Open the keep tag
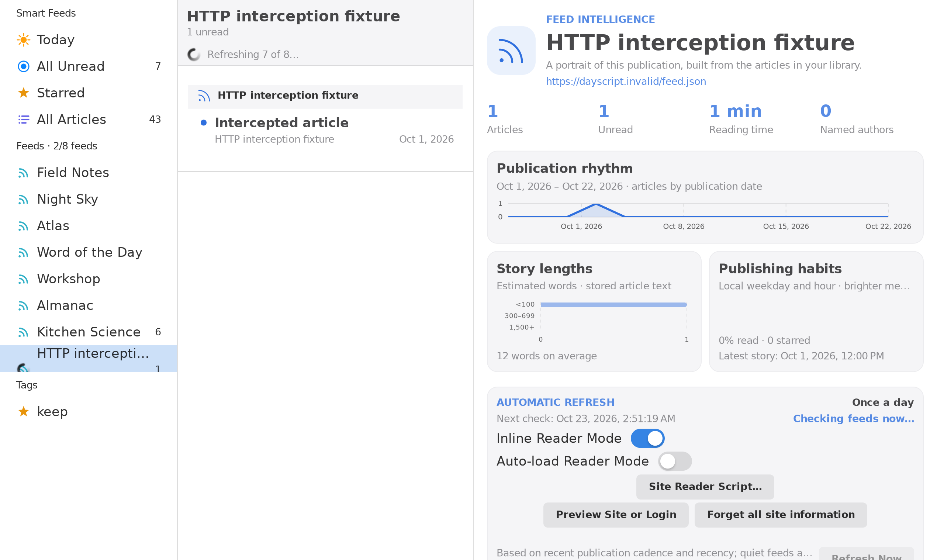The width and height of the screenshot is (937, 560). coord(89,411)
